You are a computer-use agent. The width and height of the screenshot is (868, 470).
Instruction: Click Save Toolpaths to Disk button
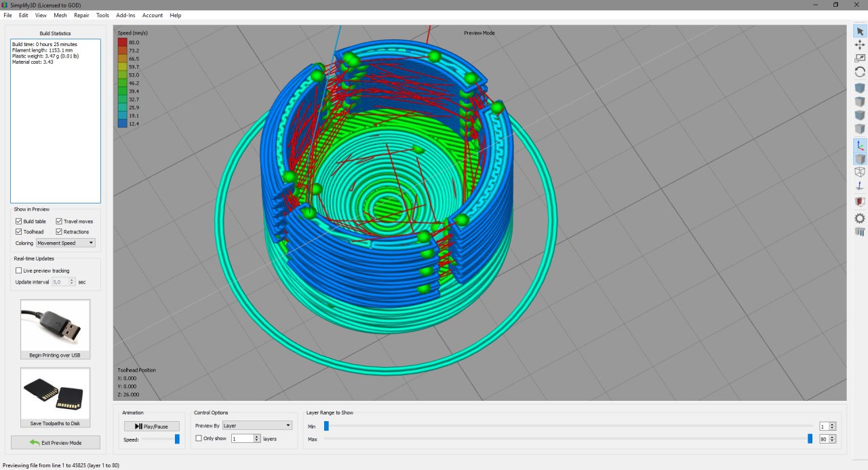tap(55, 397)
